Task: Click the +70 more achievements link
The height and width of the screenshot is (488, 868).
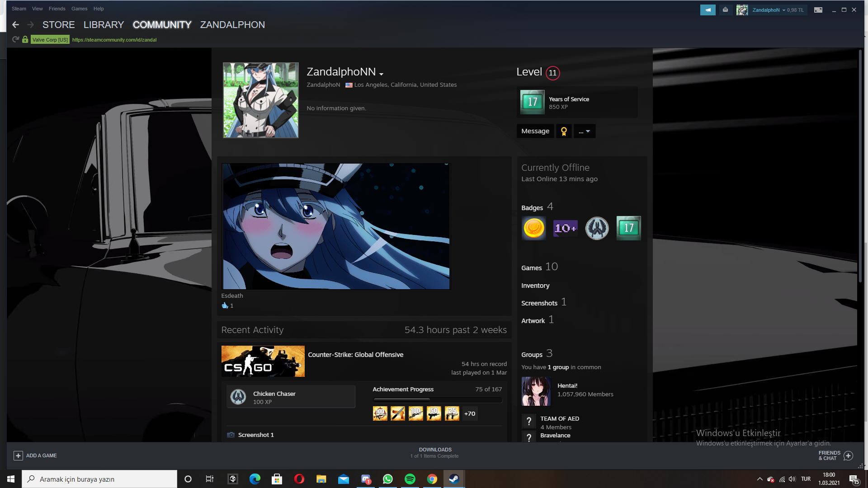Action: pyautogui.click(x=470, y=413)
